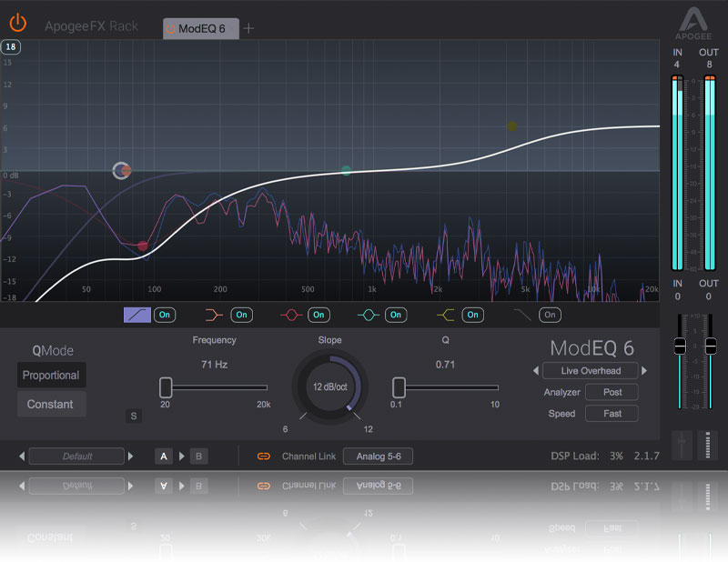Select the yellow high shelf band icon
Image resolution: width=728 pixels, height=562 pixels.
coord(445,315)
